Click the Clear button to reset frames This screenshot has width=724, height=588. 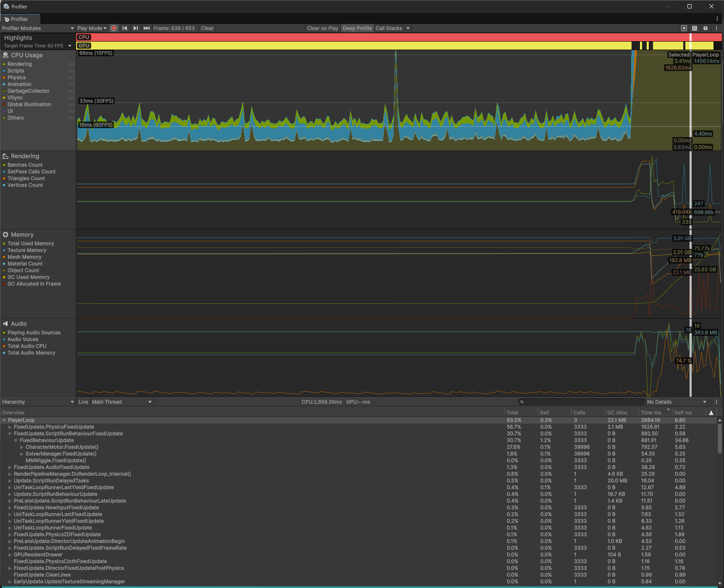(207, 28)
